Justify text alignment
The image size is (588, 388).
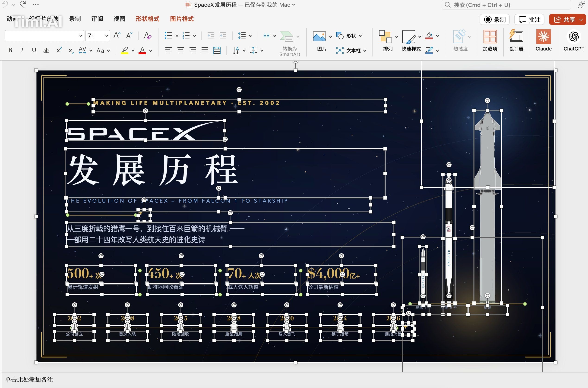click(205, 50)
